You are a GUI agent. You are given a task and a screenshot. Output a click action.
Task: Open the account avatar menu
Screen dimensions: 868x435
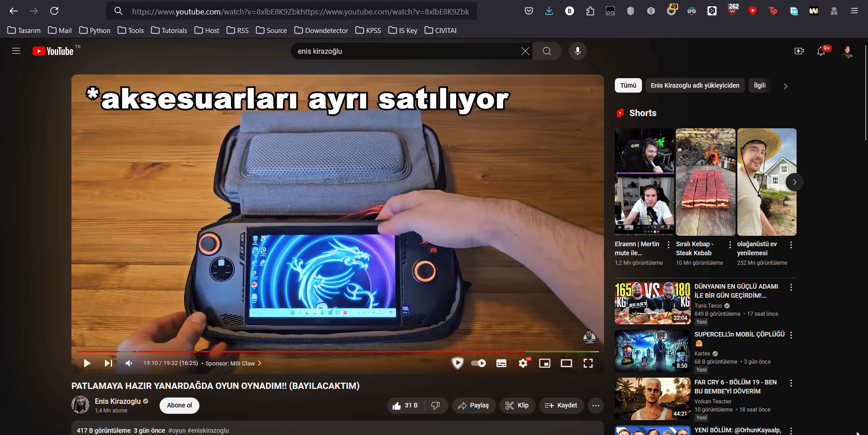847,51
